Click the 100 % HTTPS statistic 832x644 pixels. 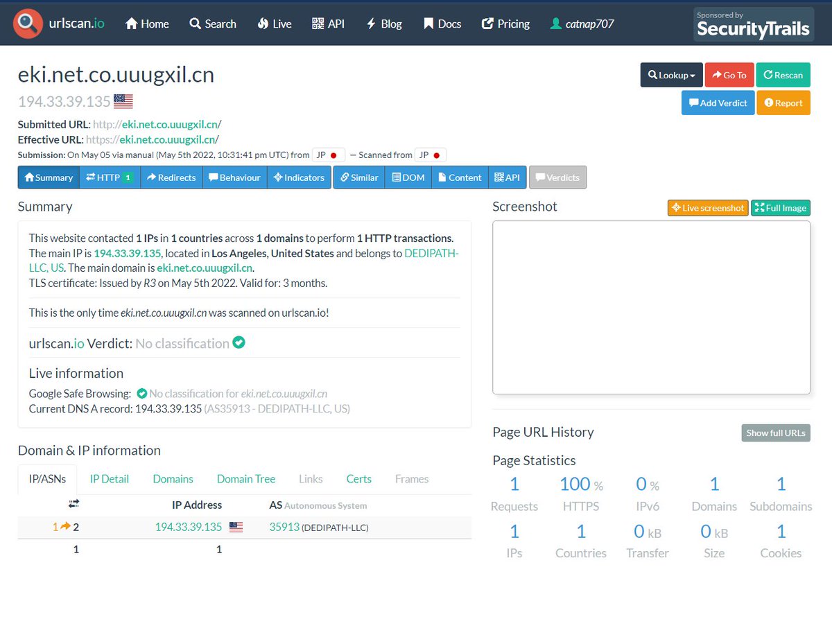[581, 484]
